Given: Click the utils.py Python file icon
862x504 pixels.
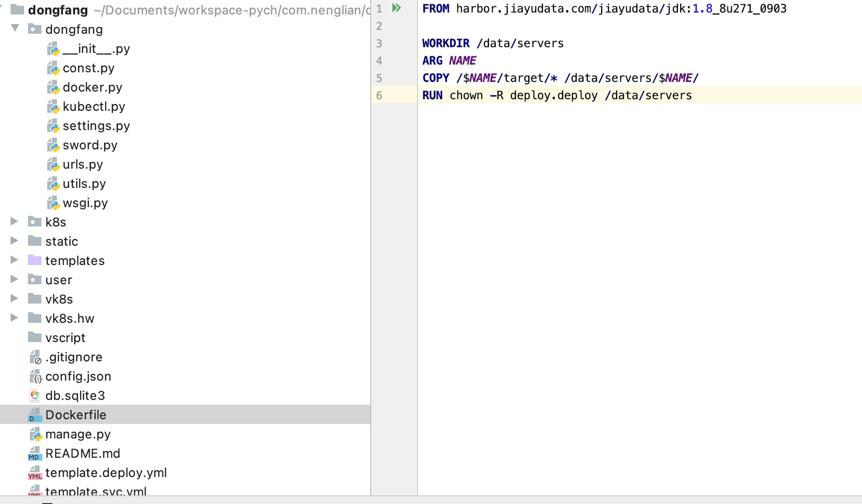Looking at the screenshot, I should pyautogui.click(x=53, y=184).
